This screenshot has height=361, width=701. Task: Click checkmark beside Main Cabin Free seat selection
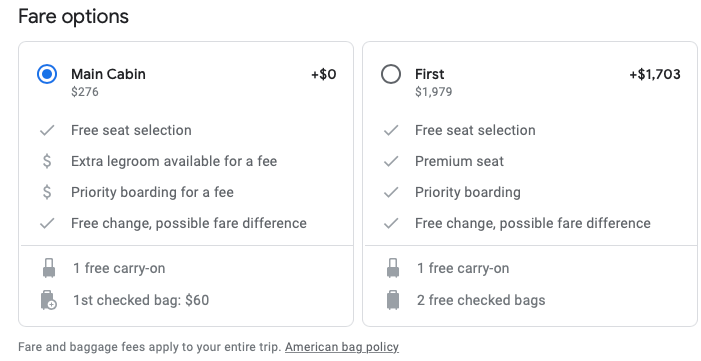click(x=47, y=130)
